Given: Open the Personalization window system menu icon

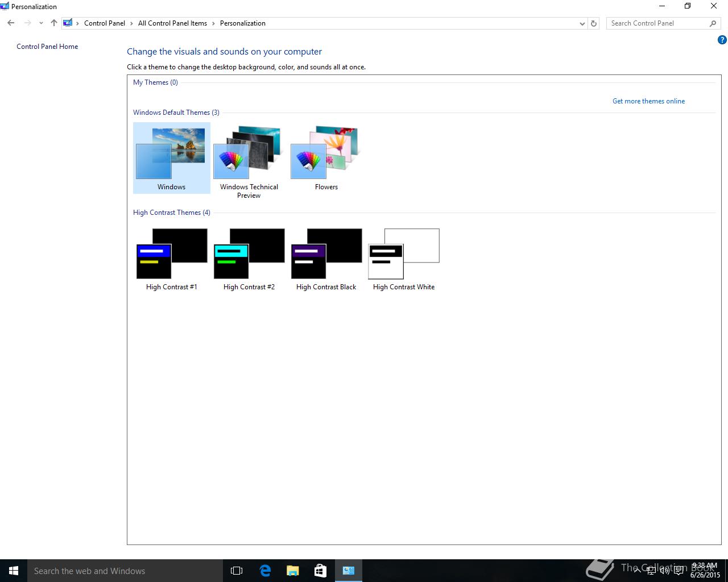Looking at the screenshot, I should (x=5, y=6).
